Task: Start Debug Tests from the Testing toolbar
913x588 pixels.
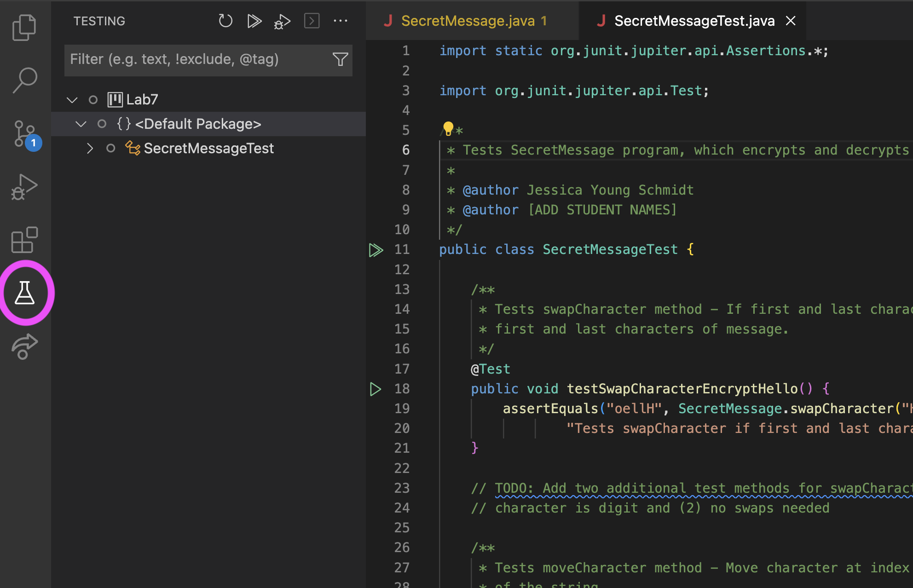Action: click(x=282, y=21)
